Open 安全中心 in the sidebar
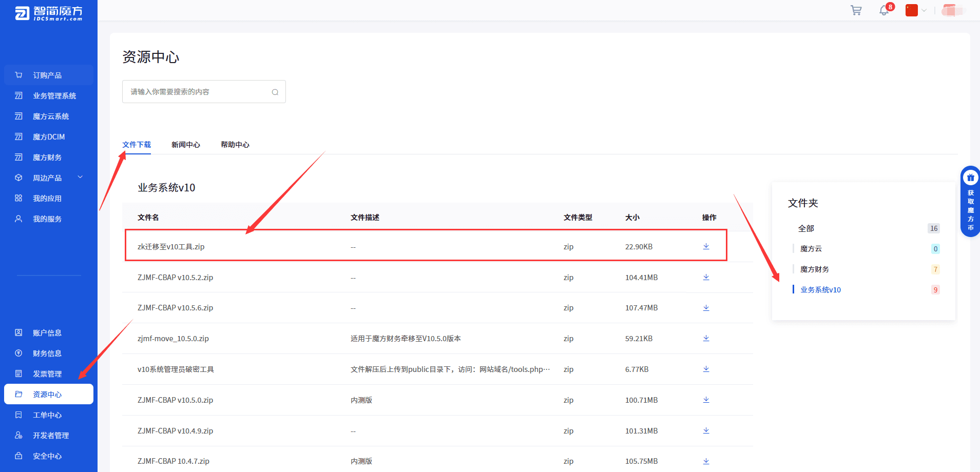This screenshot has height=472, width=980. [x=49, y=456]
